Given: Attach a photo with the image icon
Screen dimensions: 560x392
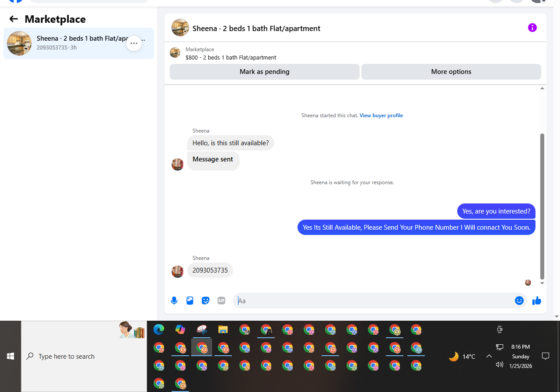Looking at the screenshot, I should tap(190, 301).
